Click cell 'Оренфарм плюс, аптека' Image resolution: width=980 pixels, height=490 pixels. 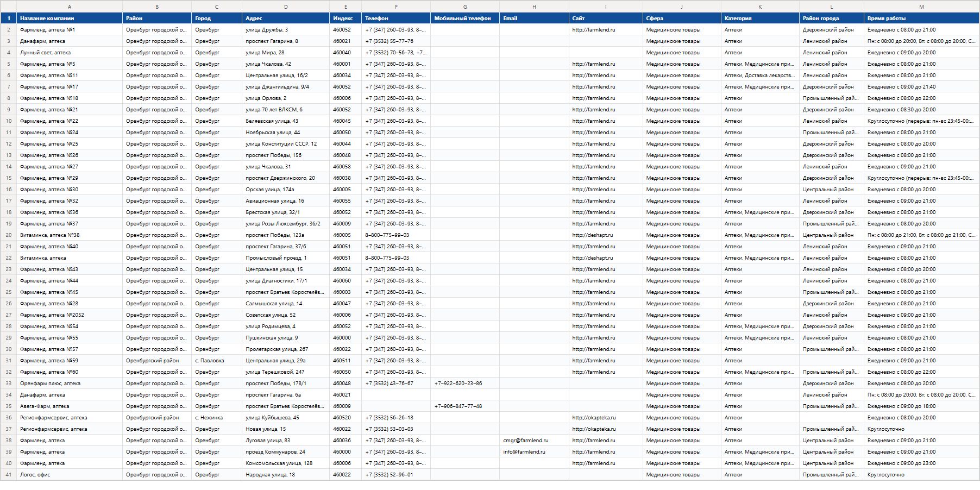click(x=70, y=384)
